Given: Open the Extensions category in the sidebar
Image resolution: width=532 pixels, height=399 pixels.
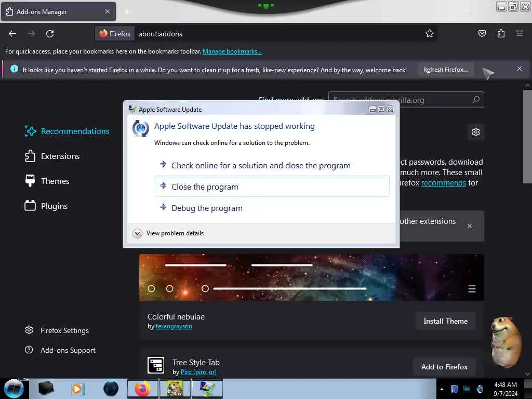Looking at the screenshot, I should coord(52,156).
